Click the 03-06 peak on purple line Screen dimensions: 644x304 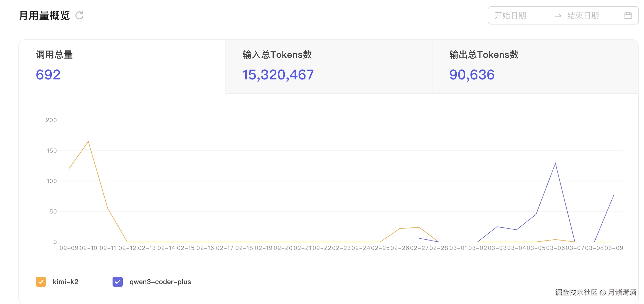555,163
